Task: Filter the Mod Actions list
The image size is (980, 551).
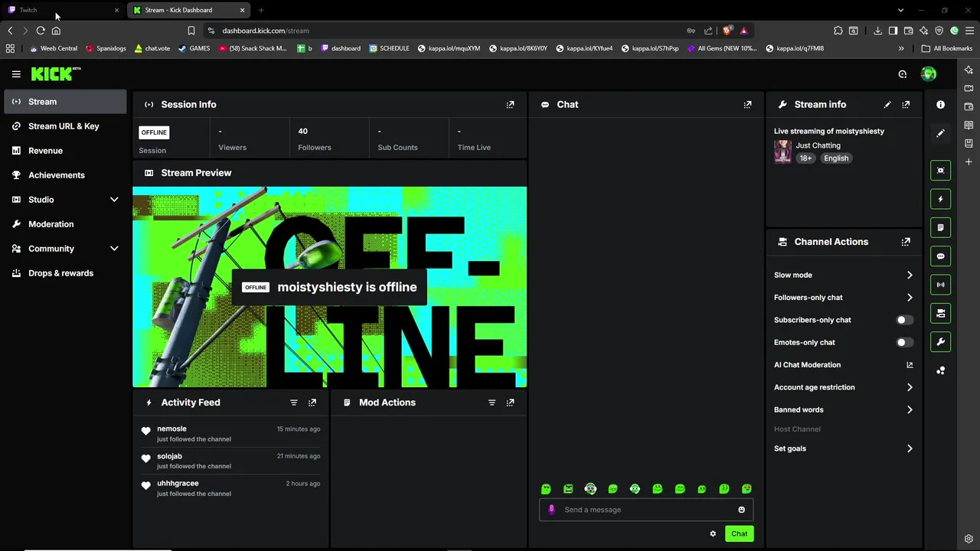Action: point(492,403)
